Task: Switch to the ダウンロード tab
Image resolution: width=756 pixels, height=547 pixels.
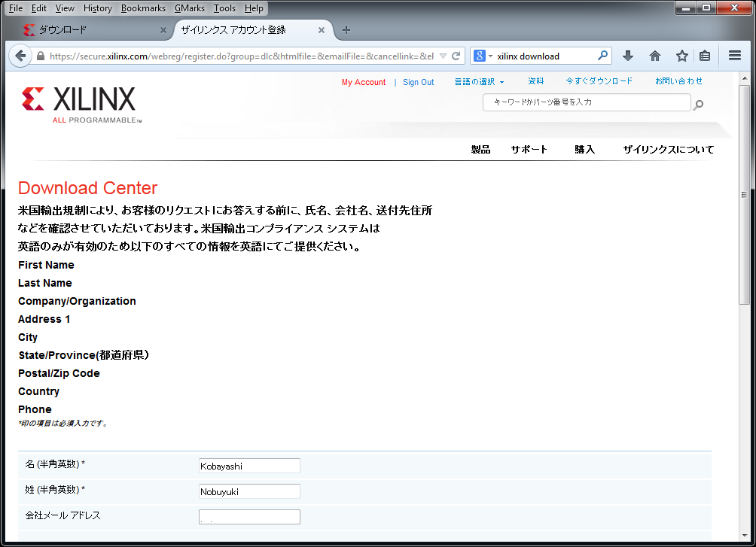Action: click(x=92, y=30)
